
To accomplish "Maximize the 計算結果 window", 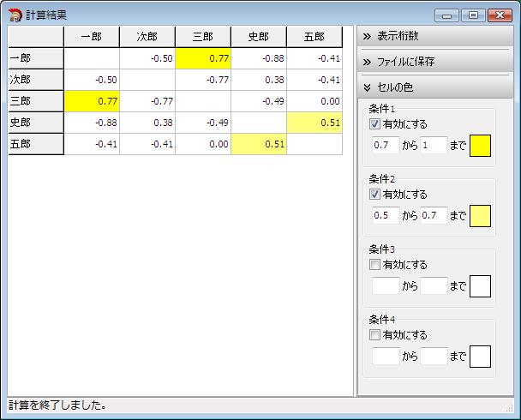I will [x=474, y=15].
